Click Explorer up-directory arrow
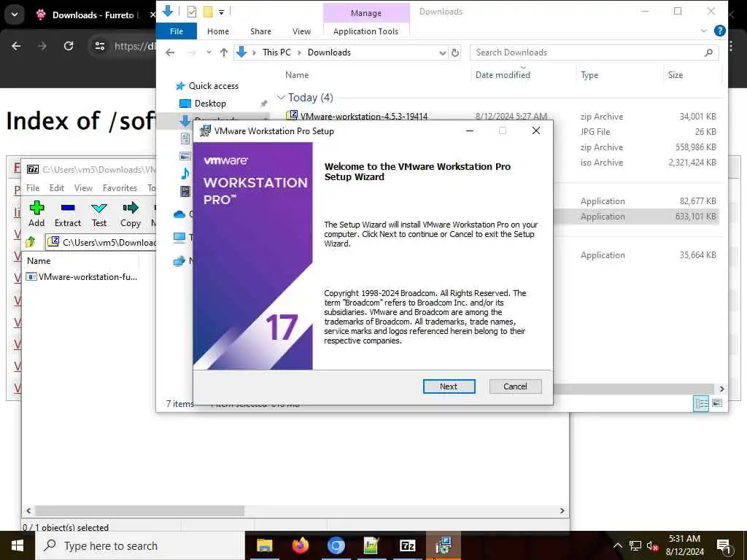 pyautogui.click(x=224, y=52)
